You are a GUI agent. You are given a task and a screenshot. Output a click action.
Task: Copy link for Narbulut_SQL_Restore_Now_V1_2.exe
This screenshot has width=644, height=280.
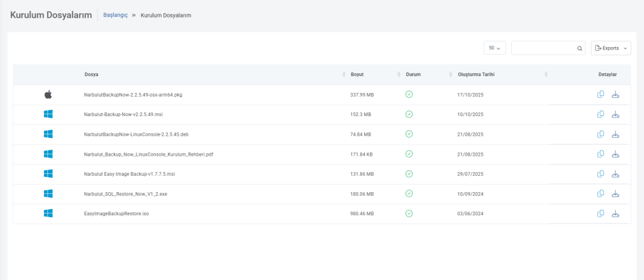tap(601, 193)
